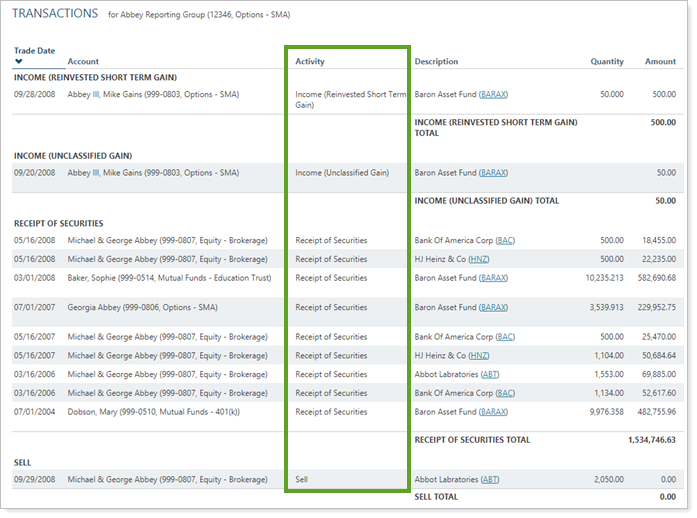The height and width of the screenshot is (518, 697).
Task: Open BAC ticker link in 03/16/2006 row
Action: coord(505,393)
